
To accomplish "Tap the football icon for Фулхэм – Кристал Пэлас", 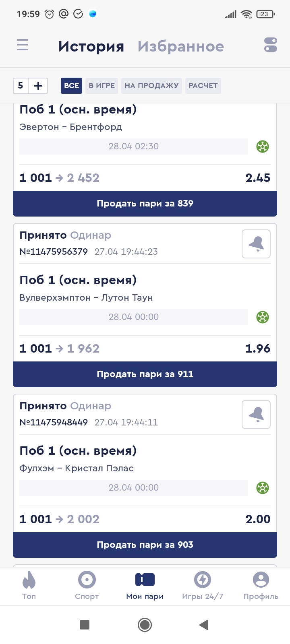I will click(x=263, y=488).
